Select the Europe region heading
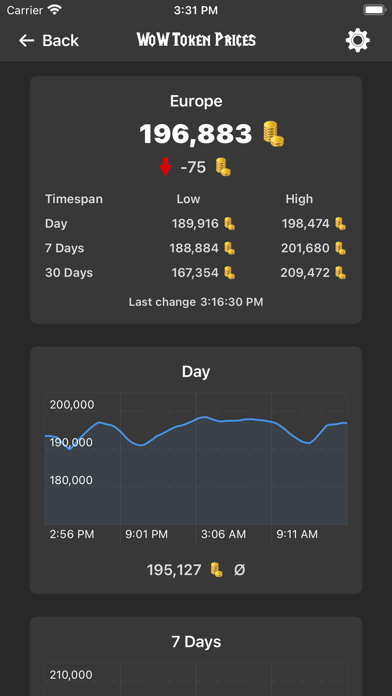The height and width of the screenshot is (696, 392). pos(196,101)
